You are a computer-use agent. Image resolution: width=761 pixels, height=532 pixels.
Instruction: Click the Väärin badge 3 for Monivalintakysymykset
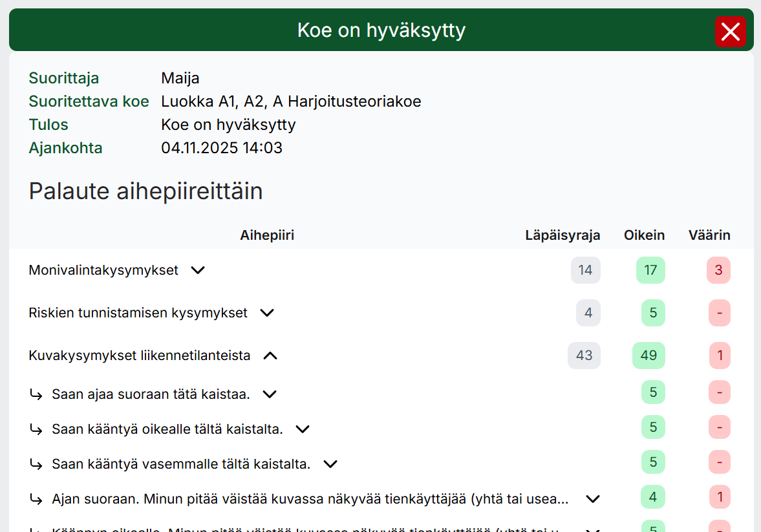point(718,270)
